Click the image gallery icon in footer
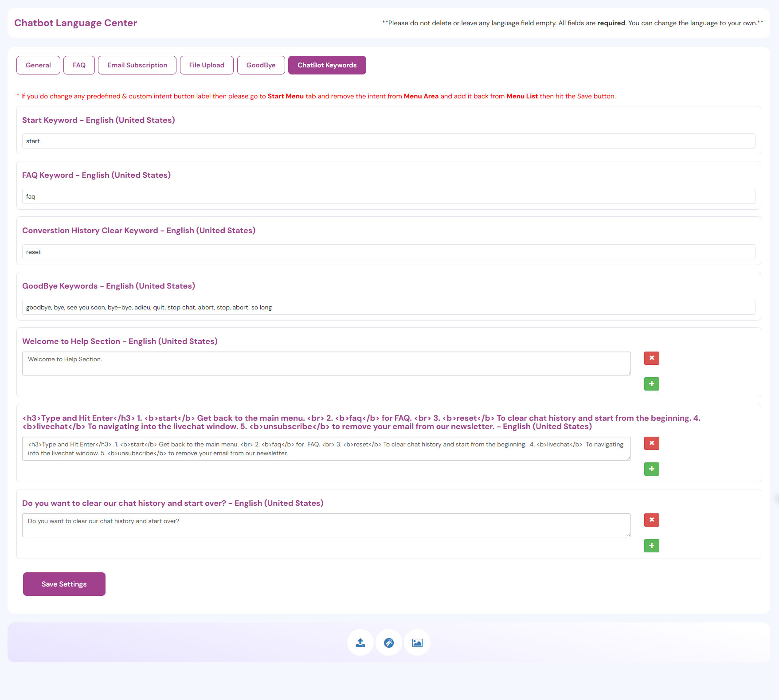 click(x=417, y=642)
